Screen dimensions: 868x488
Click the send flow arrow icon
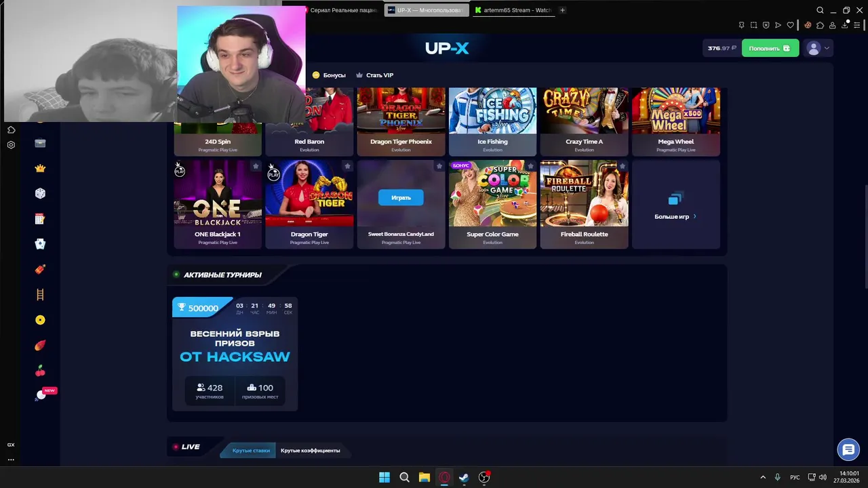[x=778, y=25]
